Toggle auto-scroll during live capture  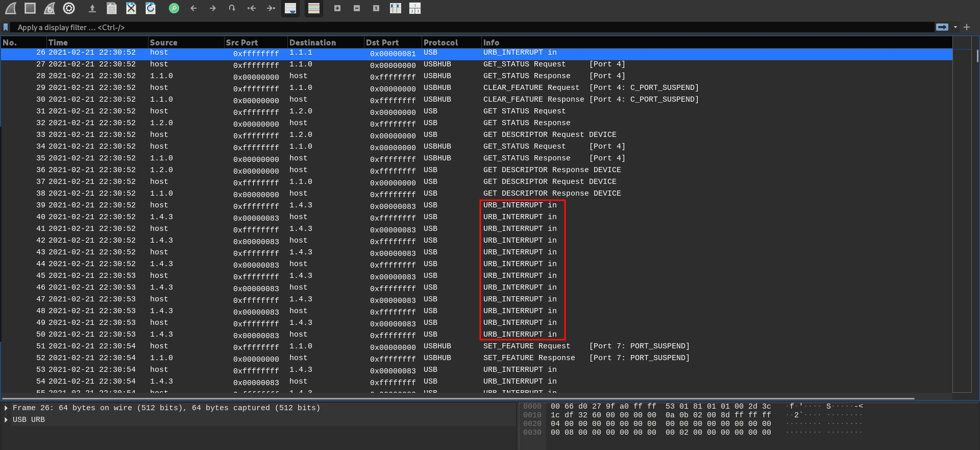pos(290,8)
